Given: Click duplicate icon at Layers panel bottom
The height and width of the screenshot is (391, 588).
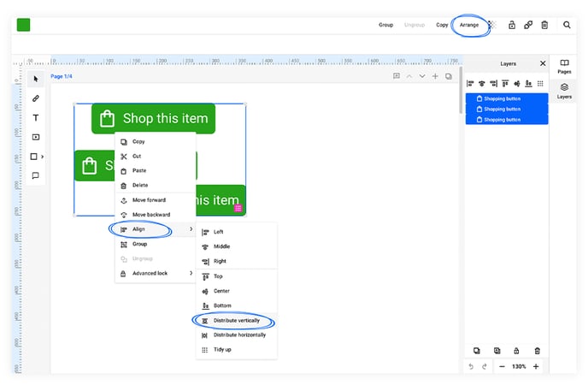Looking at the screenshot, I should pyautogui.click(x=477, y=351).
